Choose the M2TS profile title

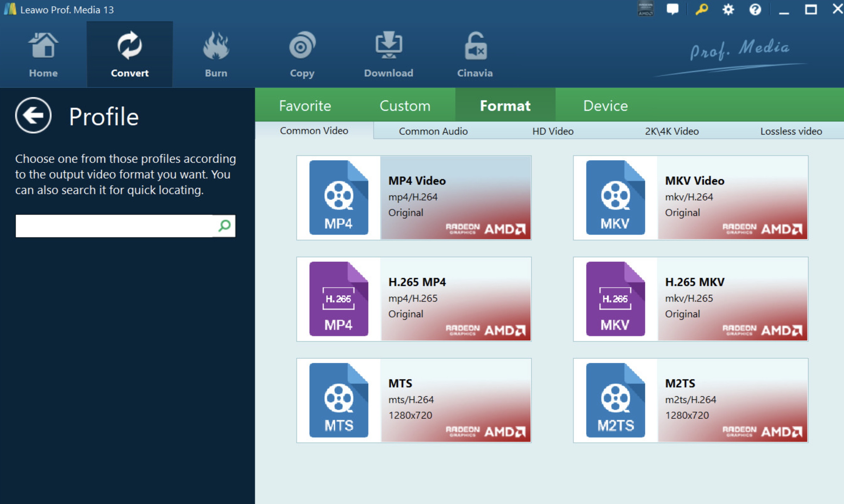pos(680,383)
